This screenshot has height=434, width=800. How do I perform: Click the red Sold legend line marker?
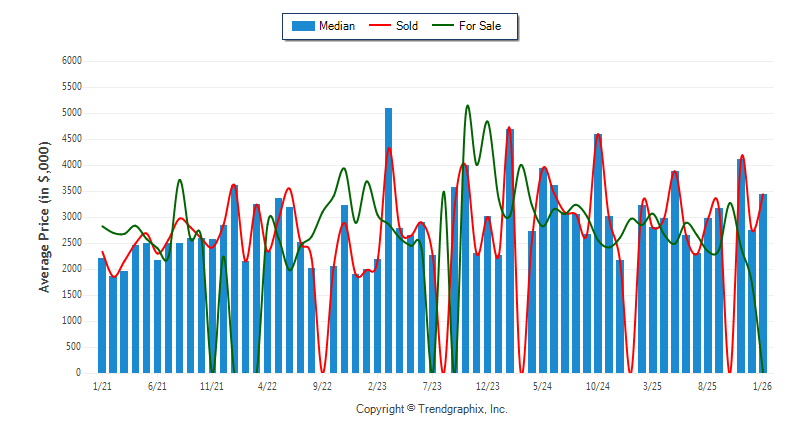[x=379, y=26]
